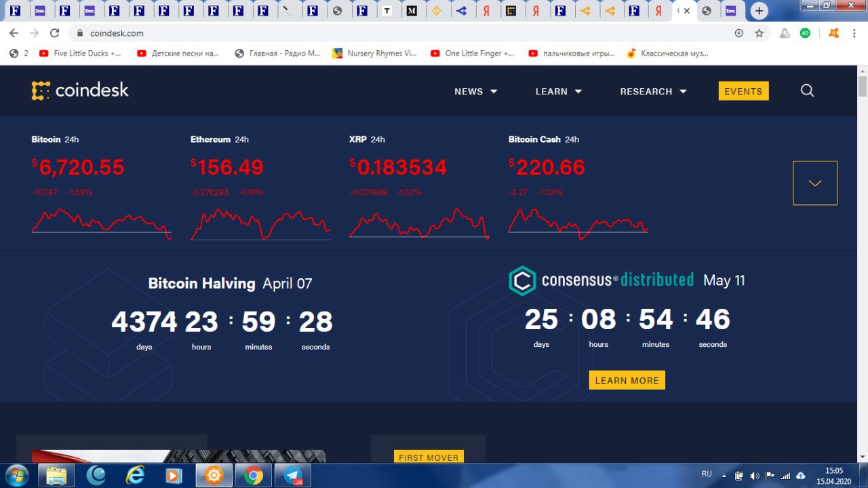Close the active coindesk tab
This screenshot has width=868, height=488.
tap(687, 11)
